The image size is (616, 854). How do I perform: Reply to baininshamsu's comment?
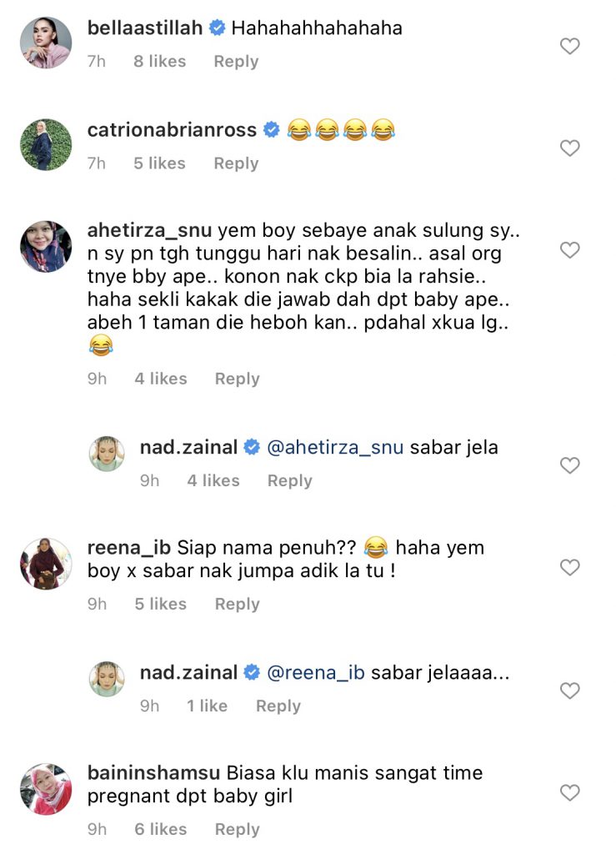237,829
